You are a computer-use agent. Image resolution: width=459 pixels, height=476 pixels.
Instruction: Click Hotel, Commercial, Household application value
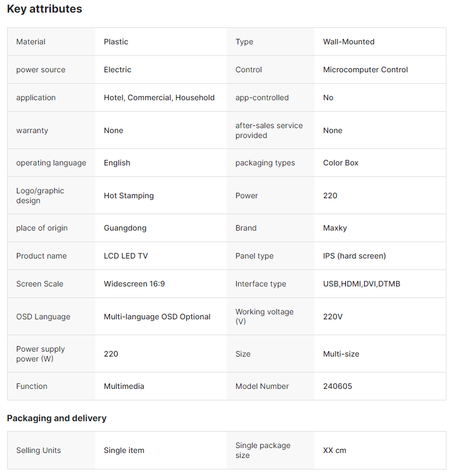point(159,98)
